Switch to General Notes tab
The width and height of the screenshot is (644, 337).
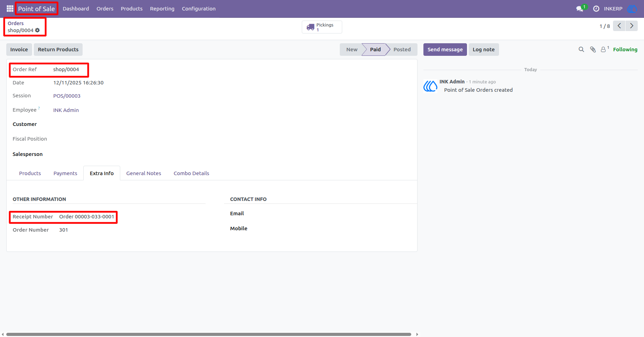[144, 173]
